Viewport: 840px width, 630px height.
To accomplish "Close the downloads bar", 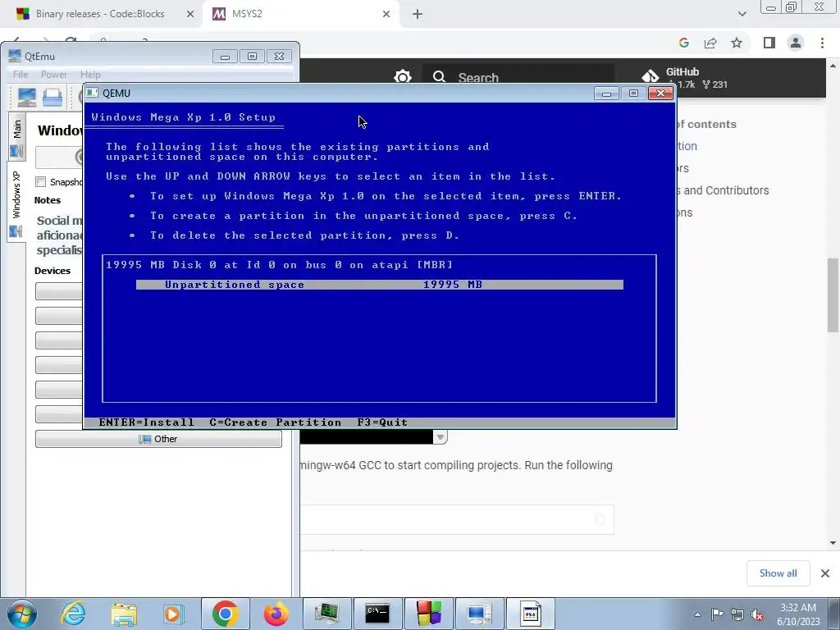I will [825, 573].
